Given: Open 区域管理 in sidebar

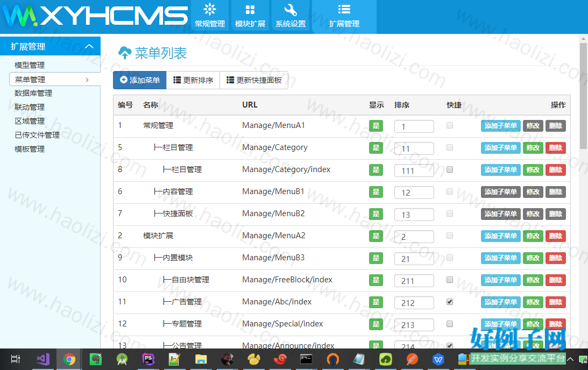Looking at the screenshot, I should point(30,121).
